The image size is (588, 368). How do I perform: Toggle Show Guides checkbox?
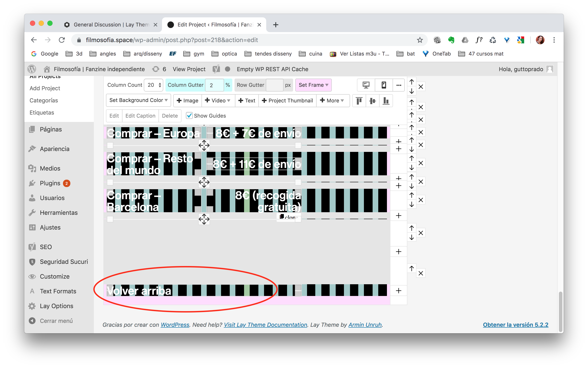point(189,116)
